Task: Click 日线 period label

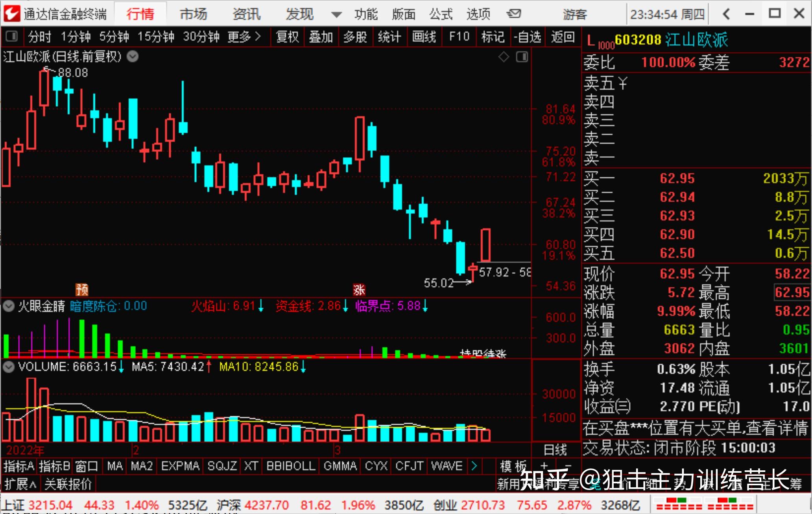Action: click(x=555, y=450)
